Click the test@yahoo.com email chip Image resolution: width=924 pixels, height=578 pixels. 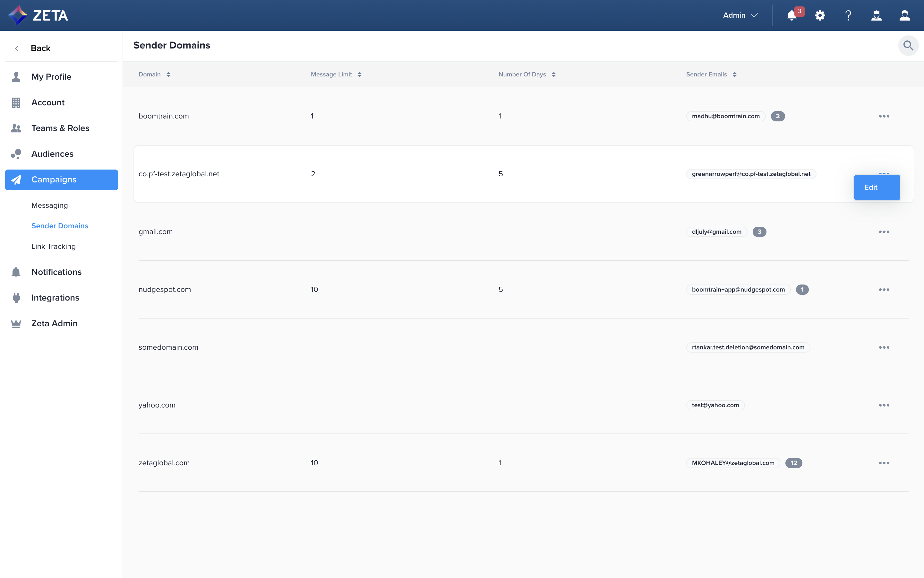715,405
